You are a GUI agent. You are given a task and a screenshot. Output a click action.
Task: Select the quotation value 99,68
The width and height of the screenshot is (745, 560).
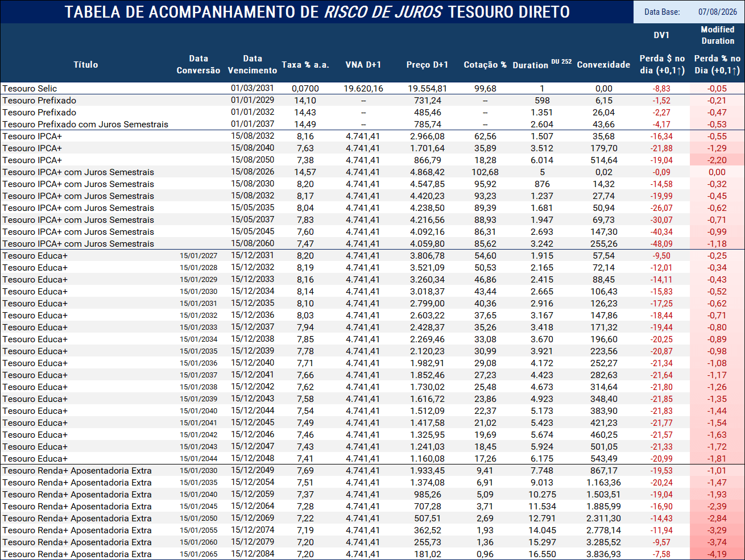tap(485, 89)
